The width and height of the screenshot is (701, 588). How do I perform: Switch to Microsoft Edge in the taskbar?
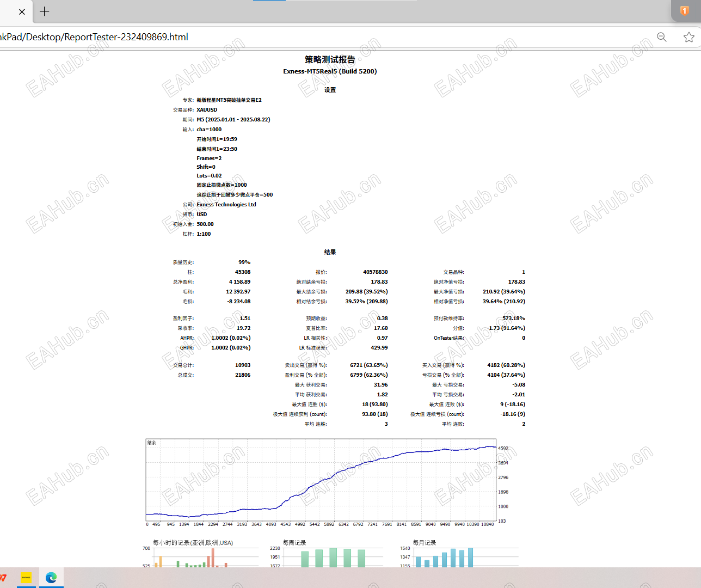51,578
